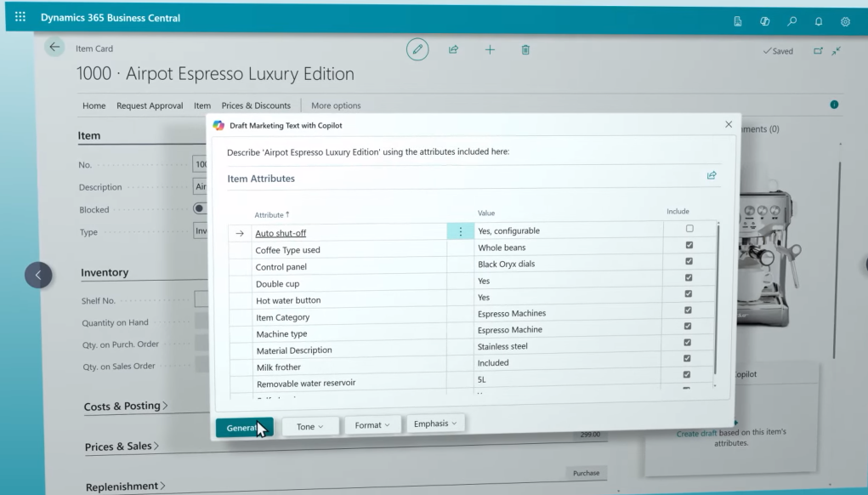
Task: Select the 'Whole beans' value cell
Action: pyautogui.click(x=569, y=247)
